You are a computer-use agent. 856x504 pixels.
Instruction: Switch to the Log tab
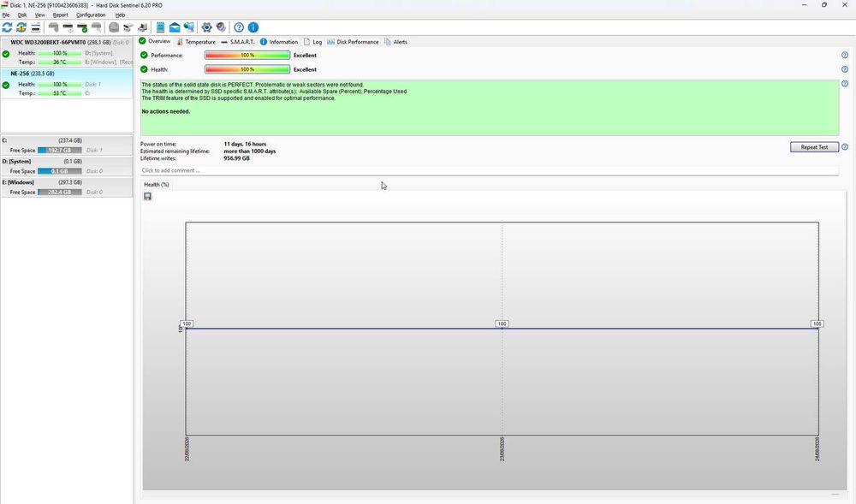[x=312, y=42]
